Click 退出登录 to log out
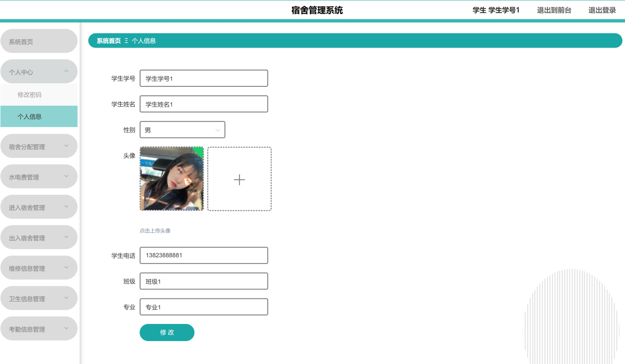625x364 pixels. (x=602, y=10)
